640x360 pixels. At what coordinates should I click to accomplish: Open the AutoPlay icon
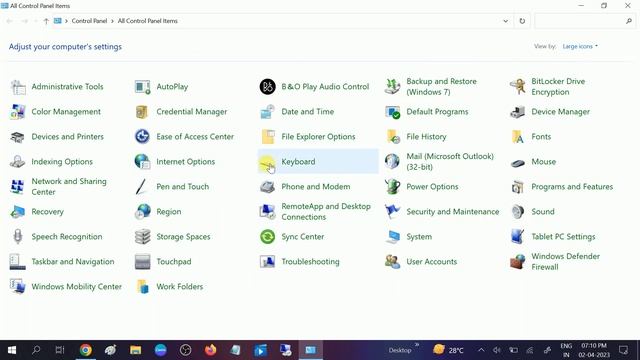point(142,87)
